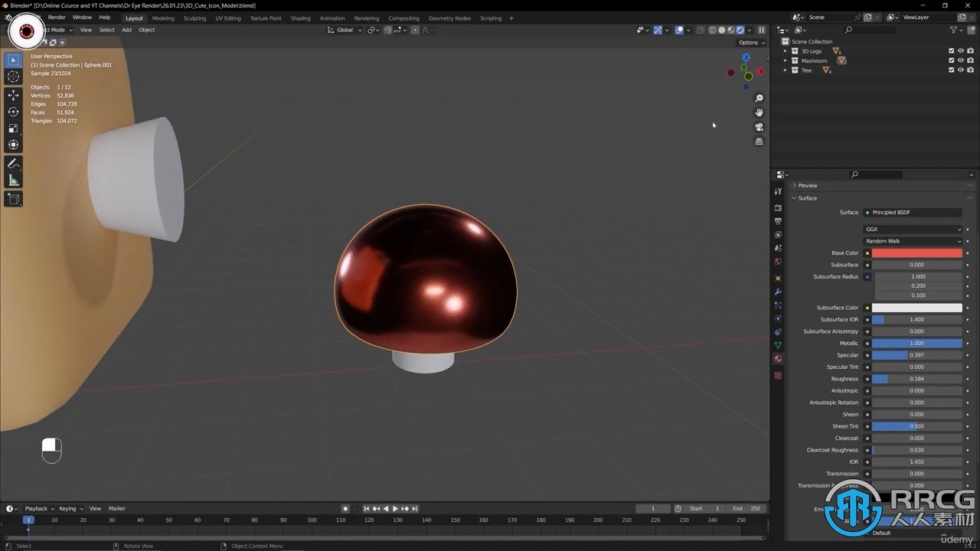The height and width of the screenshot is (551, 980).
Task: Open the timeline Playback popover
Action: [38, 508]
